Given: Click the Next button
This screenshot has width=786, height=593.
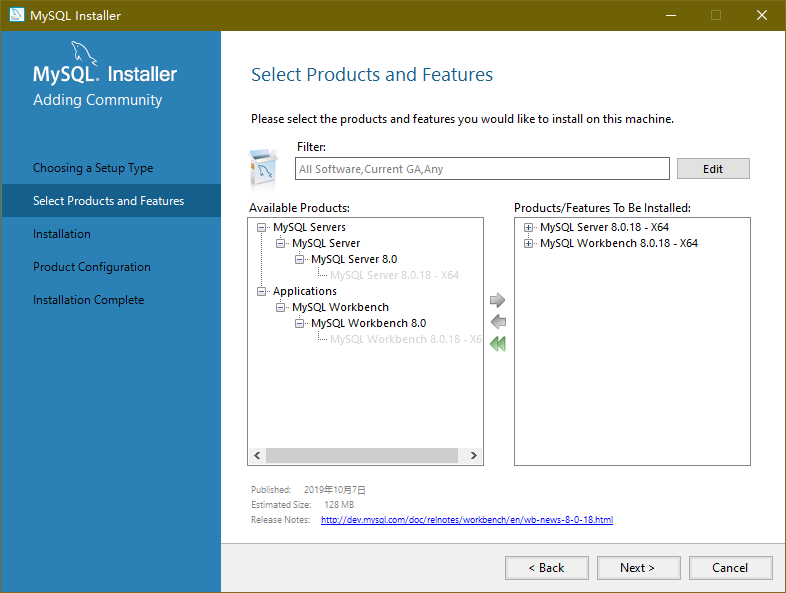Looking at the screenshot, I should [x=638, y=568].
